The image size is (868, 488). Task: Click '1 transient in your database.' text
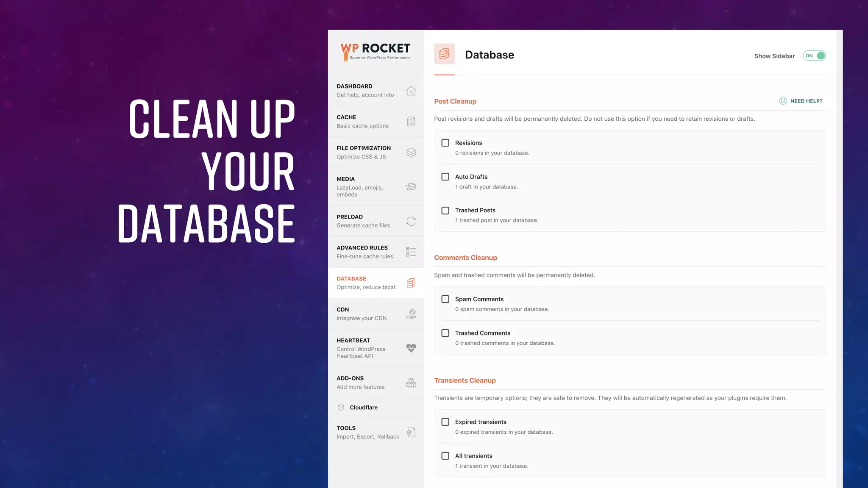[x=492, y=466]
